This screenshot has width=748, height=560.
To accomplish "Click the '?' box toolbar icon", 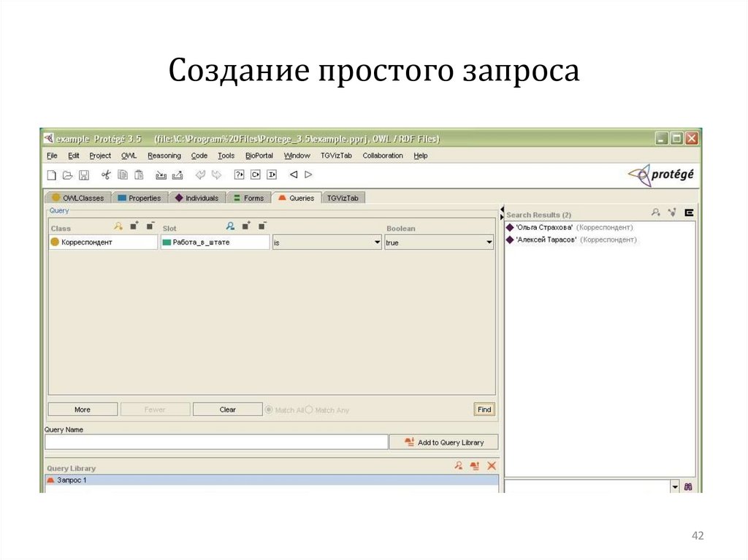I will [240, 174].
